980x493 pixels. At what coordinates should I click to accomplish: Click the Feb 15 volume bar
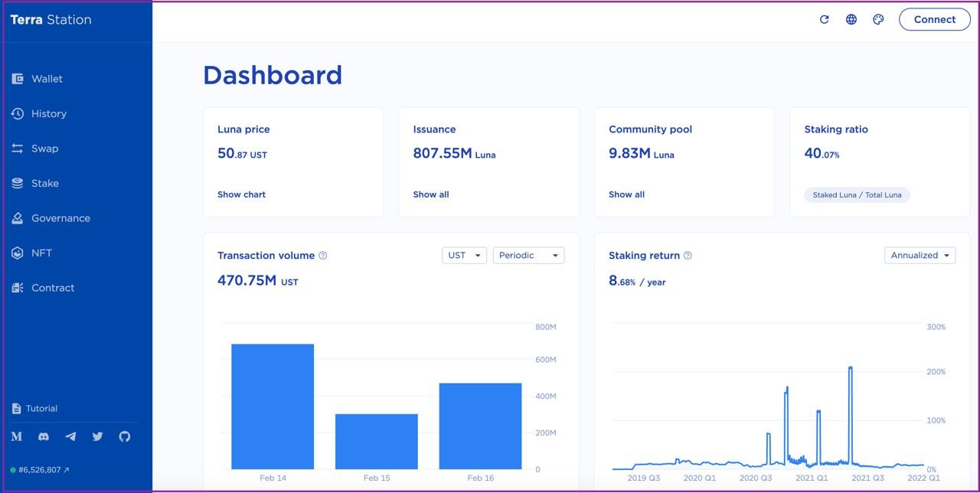click(377, 442)
